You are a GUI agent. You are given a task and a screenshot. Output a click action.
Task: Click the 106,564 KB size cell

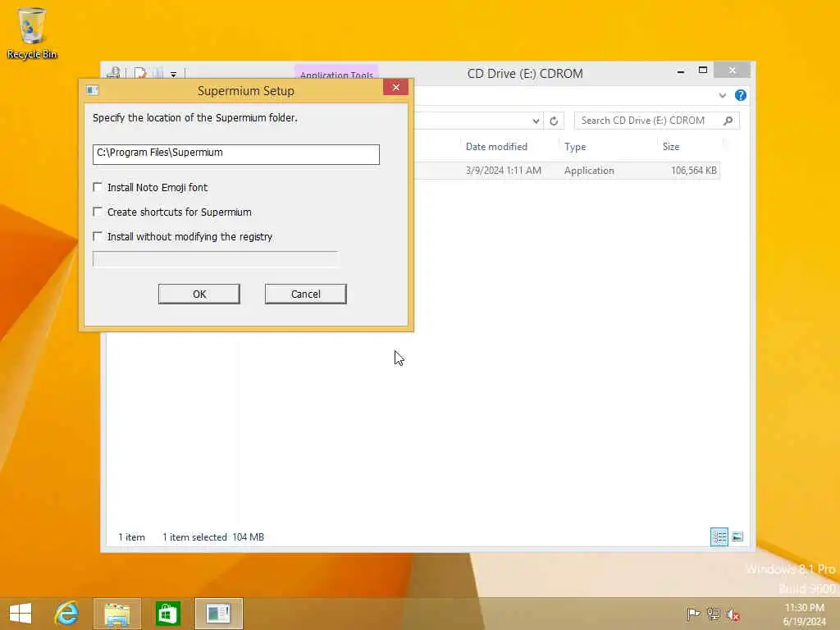coord(694,171)
